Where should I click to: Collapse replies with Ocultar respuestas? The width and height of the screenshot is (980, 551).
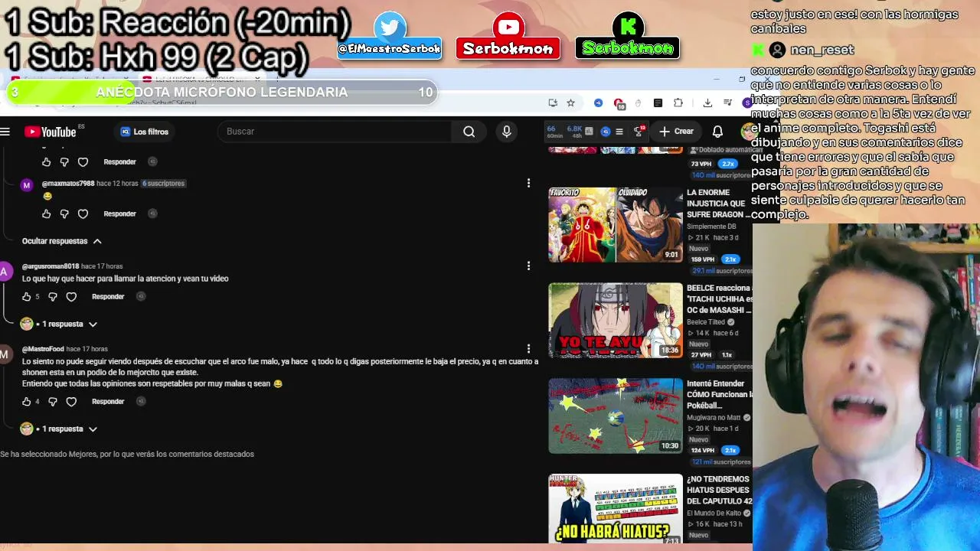(61, 241)
